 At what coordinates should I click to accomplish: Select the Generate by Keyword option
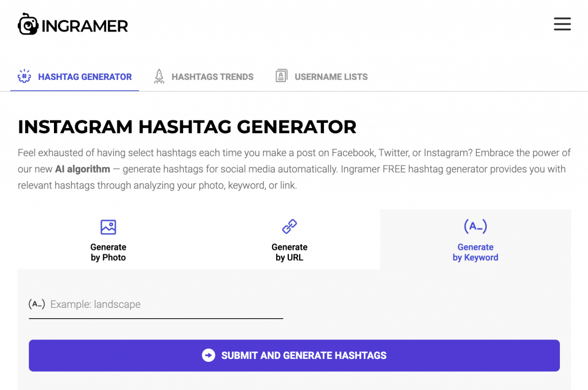[x=475, y=240]
